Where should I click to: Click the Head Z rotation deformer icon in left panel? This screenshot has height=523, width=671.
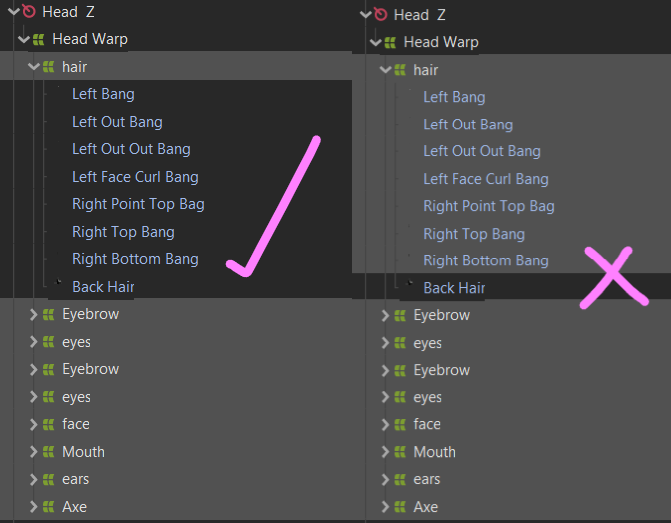29,11
